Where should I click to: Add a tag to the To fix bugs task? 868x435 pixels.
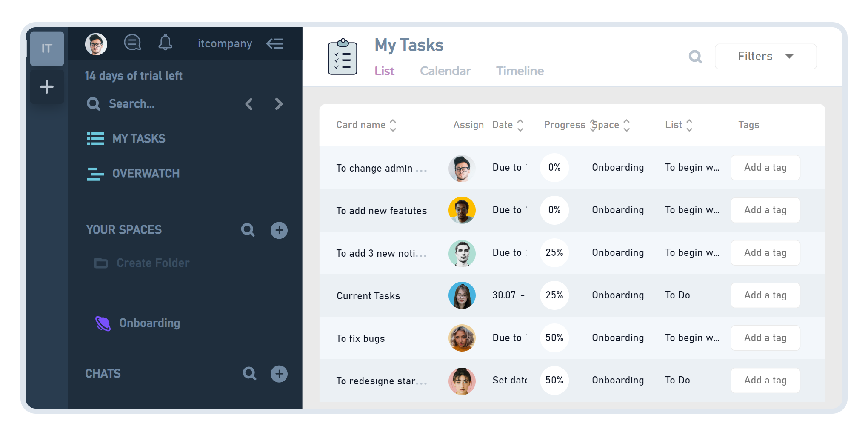[765, 338]
